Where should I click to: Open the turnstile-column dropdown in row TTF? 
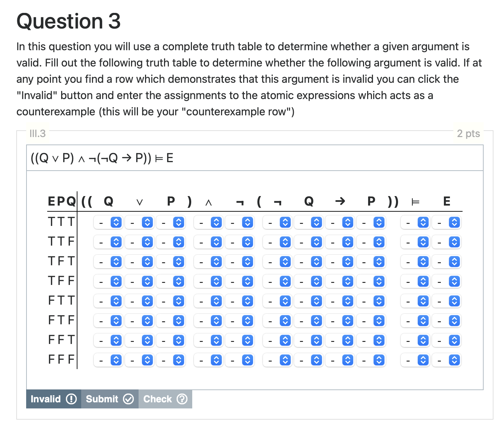(415, 242)
